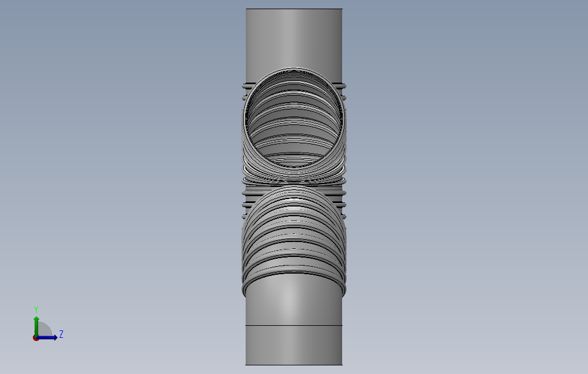This screenshot has height=374, width=588.
Task: Click the blue Z axis arrow of the triad
Action: (x=47, y=338)
